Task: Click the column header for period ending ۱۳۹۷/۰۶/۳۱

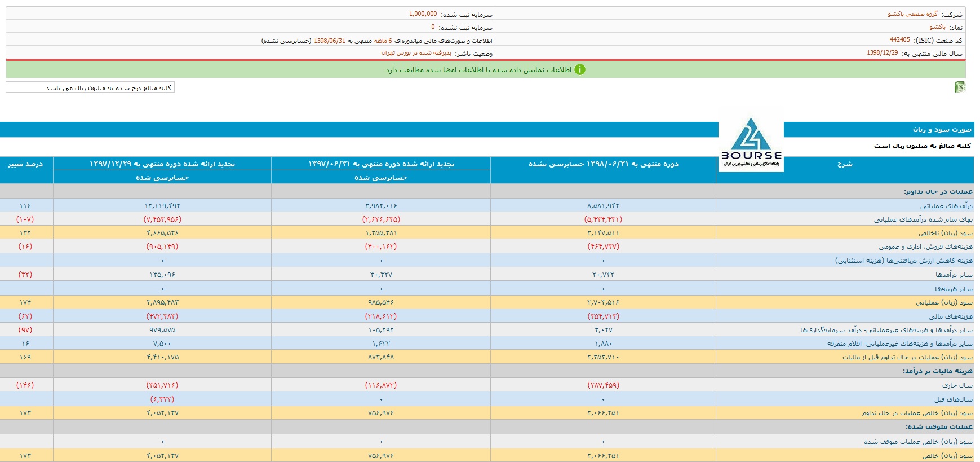Action: pyautogui.click(x=381, y=164)
